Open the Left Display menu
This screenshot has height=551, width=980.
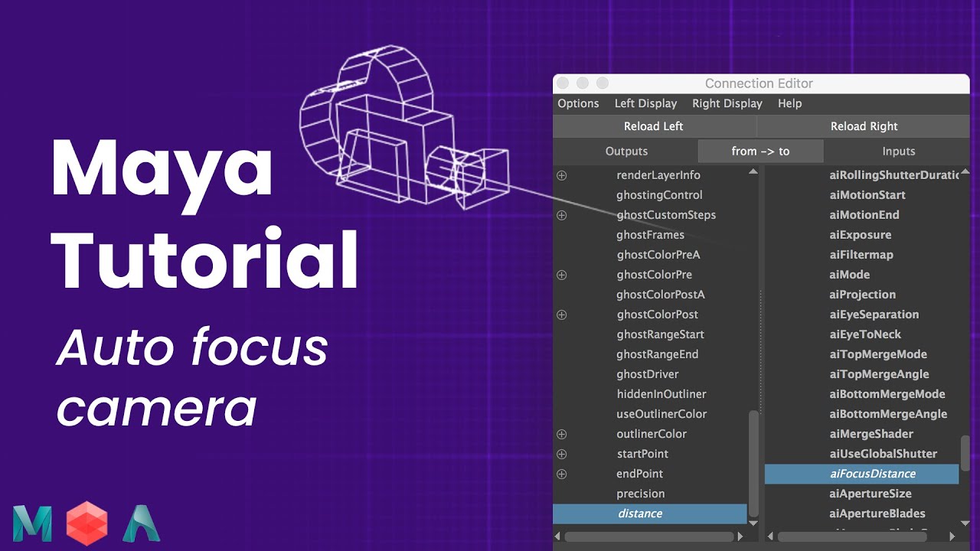tap(645, 103)
